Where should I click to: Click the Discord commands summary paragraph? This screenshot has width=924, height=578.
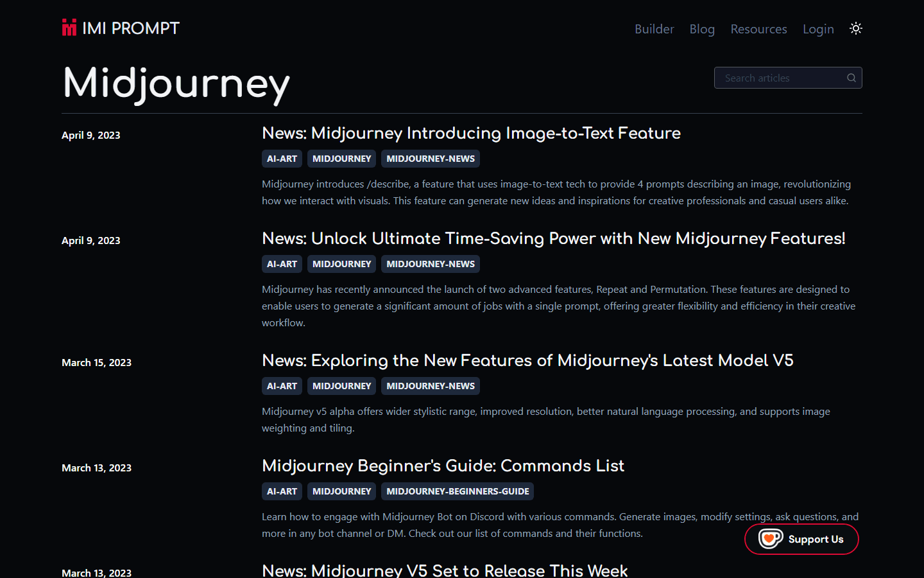tap(560, 525)
